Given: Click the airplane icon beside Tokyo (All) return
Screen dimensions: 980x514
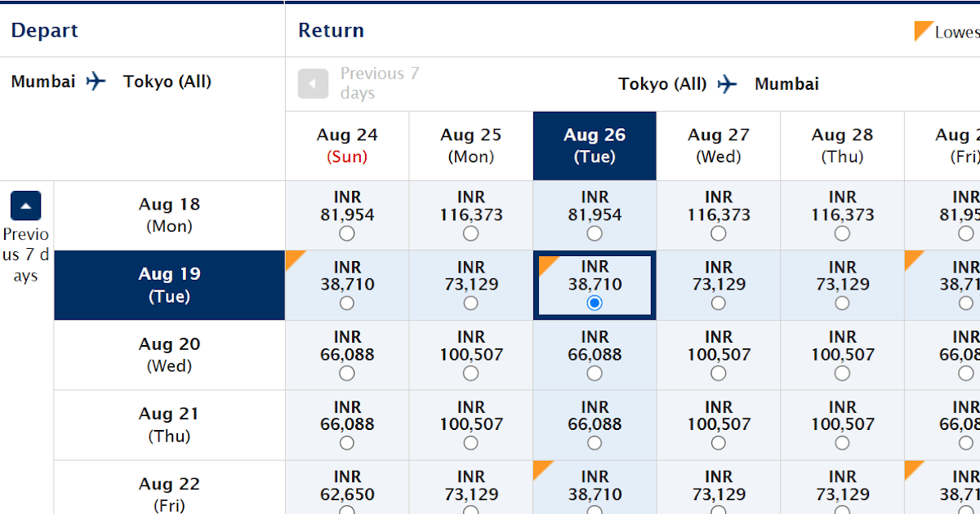Looking at the screenshot, I should (727, 84).
